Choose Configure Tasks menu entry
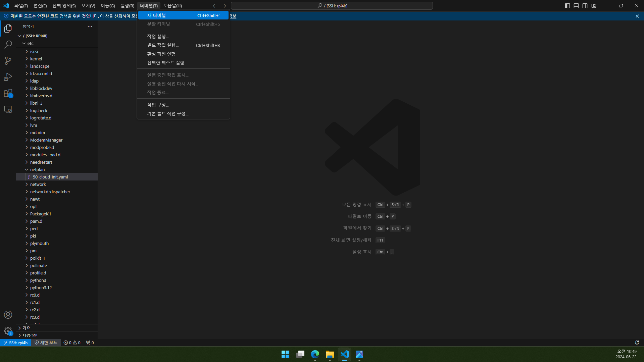Image resolution: width=644 pixels, height=362 pixels. [183, 105]
